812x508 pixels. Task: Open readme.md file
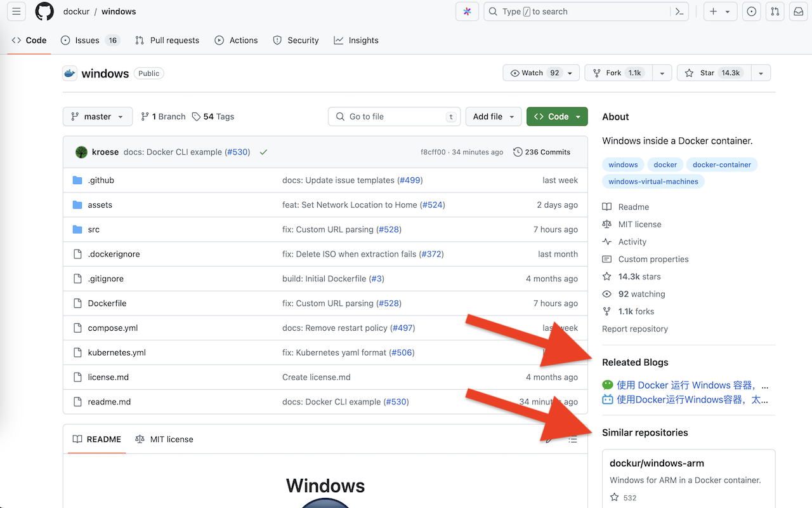tap(109, 402)
